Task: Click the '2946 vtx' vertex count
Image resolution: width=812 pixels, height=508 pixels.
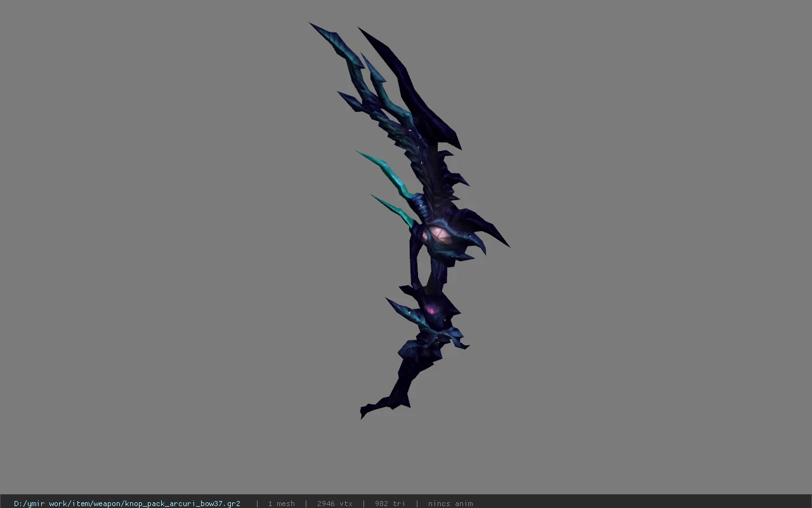Action: 335,504
